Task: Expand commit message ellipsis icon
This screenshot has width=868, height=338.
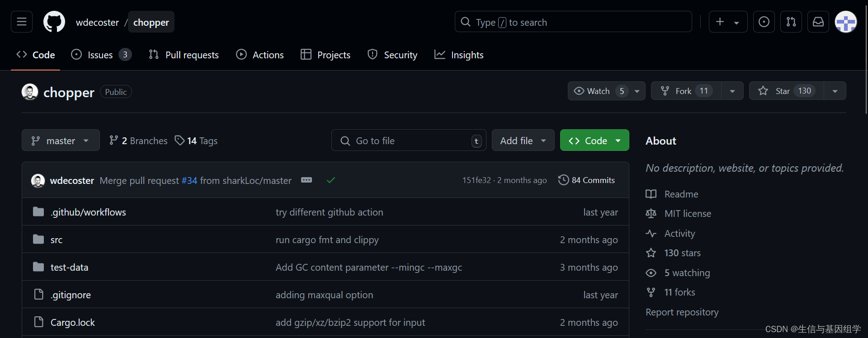Action: [x=307, y=180]
